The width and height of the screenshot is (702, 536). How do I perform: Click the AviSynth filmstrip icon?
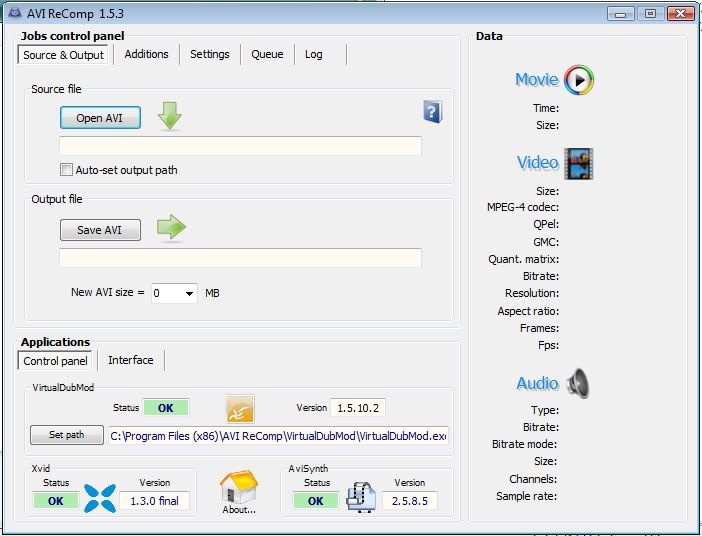361,497
